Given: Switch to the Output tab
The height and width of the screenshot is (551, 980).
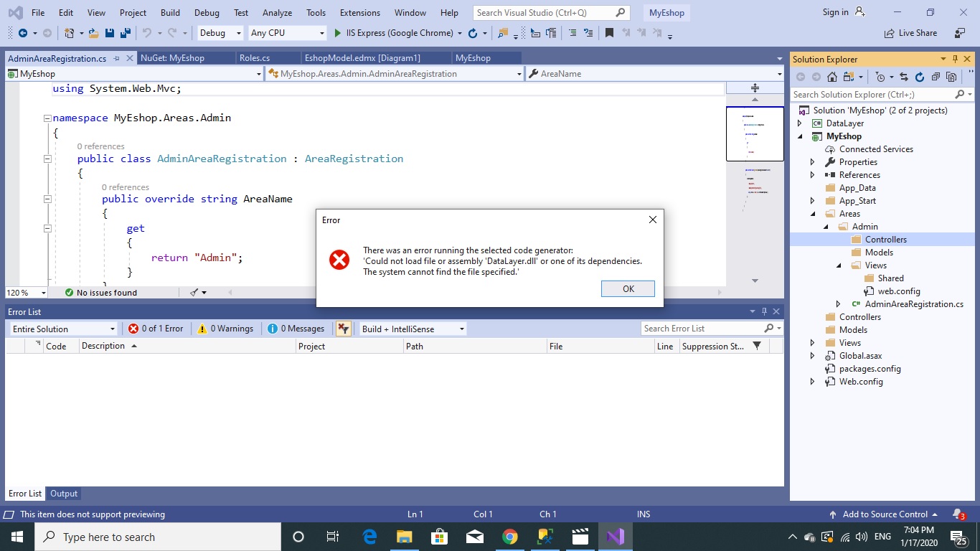Looking at the screenshot, I should point(64,494).
